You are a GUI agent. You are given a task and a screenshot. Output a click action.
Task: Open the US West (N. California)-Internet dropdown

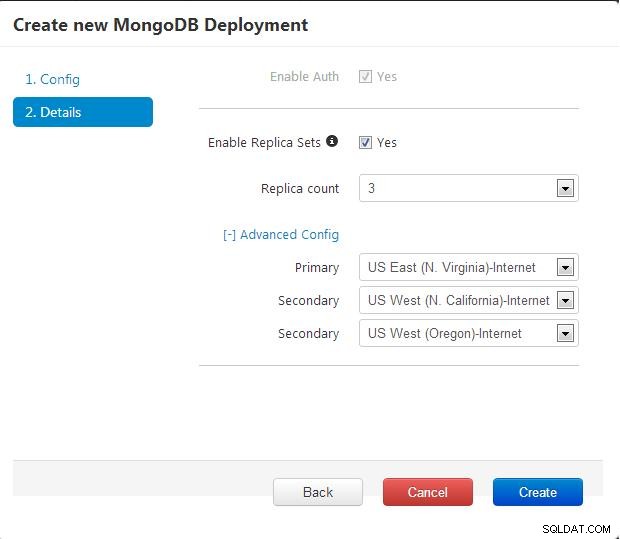click(469, 301)
